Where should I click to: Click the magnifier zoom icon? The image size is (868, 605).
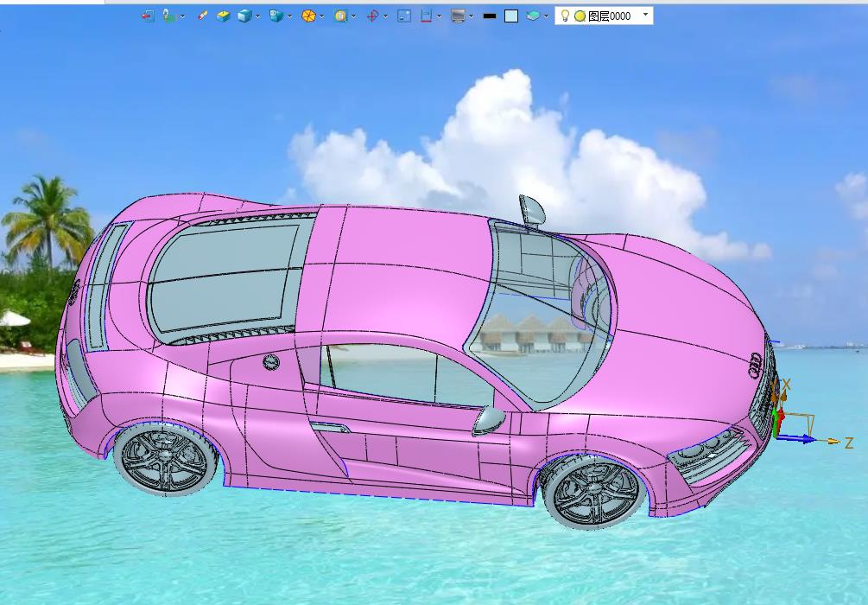click(x=340, y=16)
